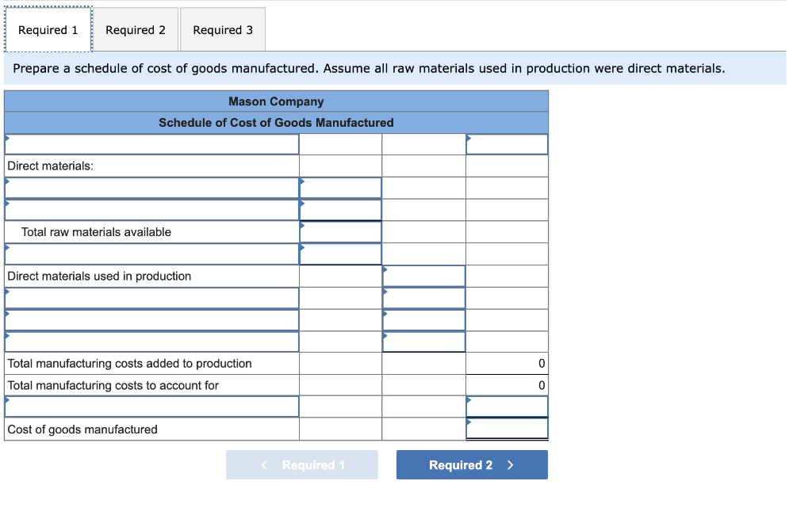Image resolution: width=812 pixels, height=519 pixels.
Task: Open label dropdown just above Total raw materials available
Action: click(x=151, y=210)
